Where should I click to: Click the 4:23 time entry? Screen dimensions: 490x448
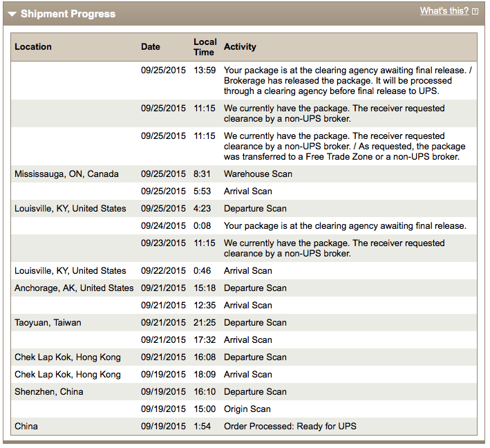tap(202, 209)
